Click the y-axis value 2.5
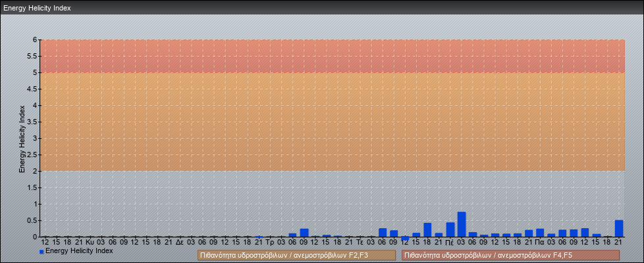Viewport: 644px width, 263px height. click(x=33, y=155)
